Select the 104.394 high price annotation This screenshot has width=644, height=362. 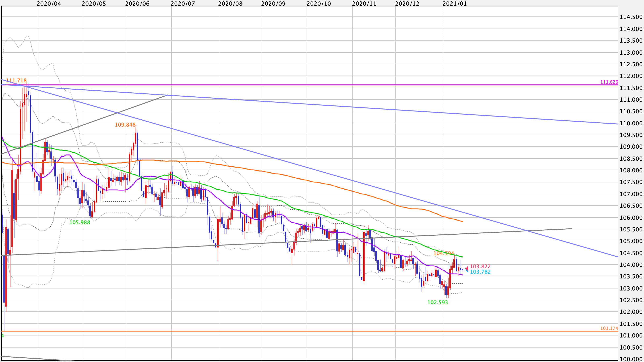[443, 253]
